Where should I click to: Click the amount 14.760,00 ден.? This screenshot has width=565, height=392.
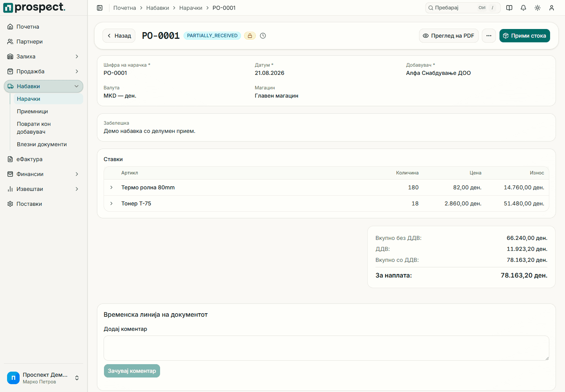524,187
